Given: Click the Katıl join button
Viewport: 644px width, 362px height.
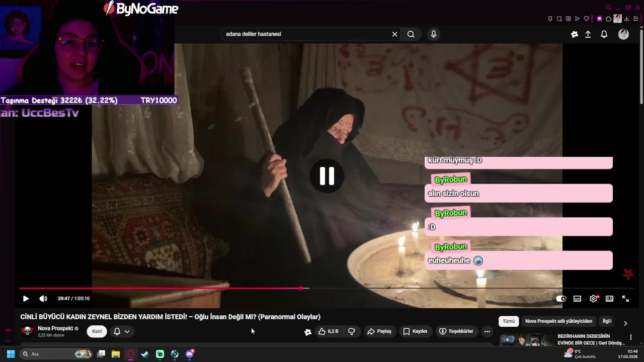Looking at the screenshot, I should pos(97,331).
